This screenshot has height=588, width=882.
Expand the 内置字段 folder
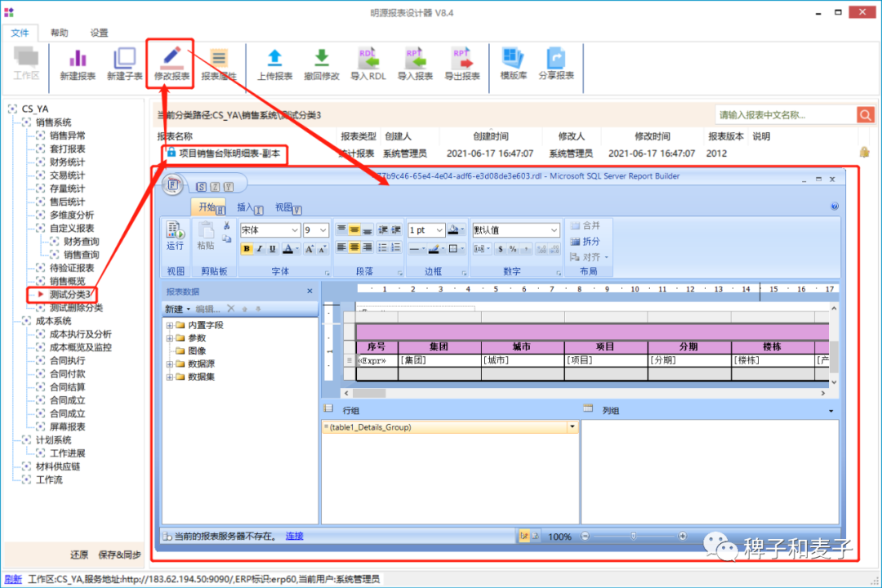(169, 325)
